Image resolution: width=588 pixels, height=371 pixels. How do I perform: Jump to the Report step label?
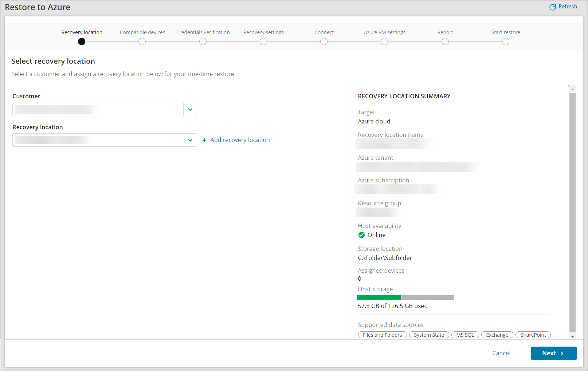point(445,32)
